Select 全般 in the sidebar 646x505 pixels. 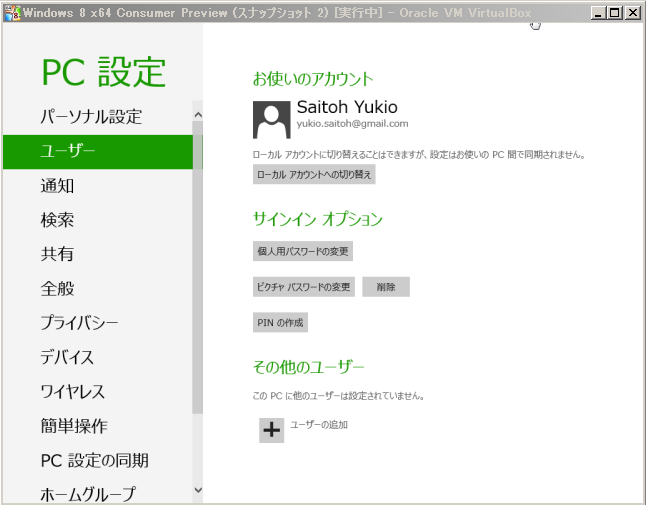point(57,289)
